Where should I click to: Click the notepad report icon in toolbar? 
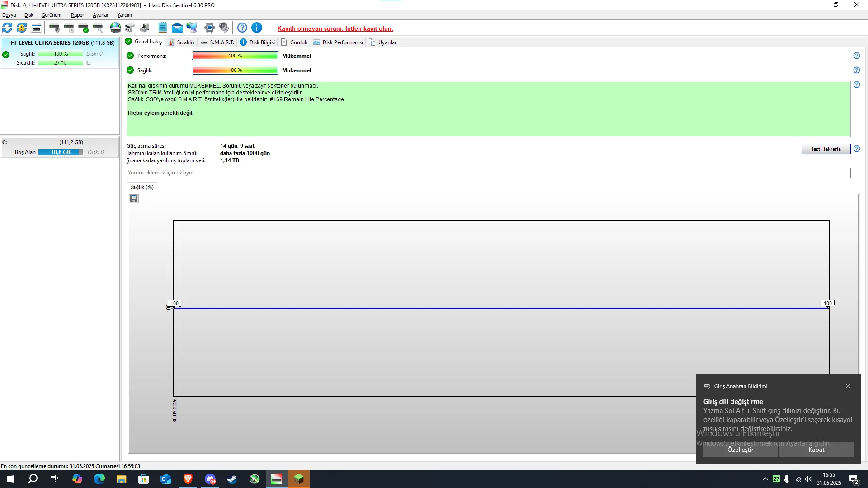[x=163, y=28]
